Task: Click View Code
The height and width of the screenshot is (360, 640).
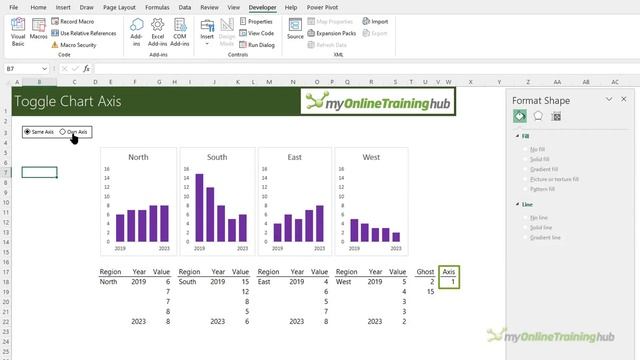Action: tap(257, 33)
